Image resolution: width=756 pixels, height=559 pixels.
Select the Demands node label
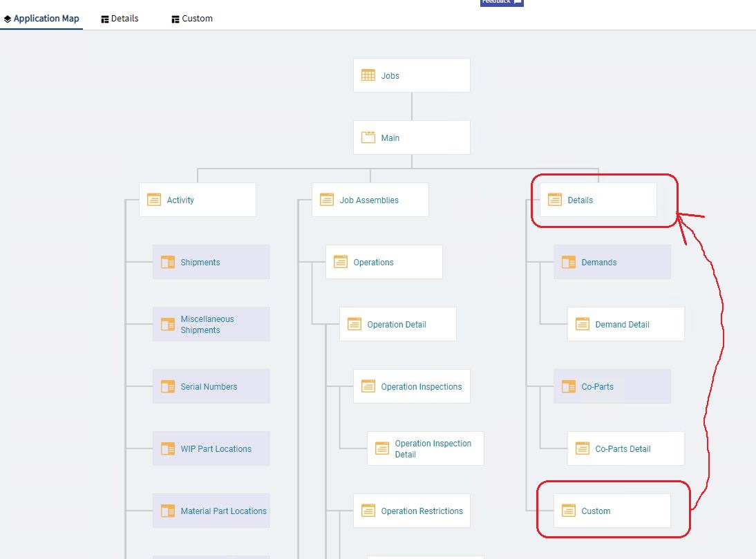point(599,262)
